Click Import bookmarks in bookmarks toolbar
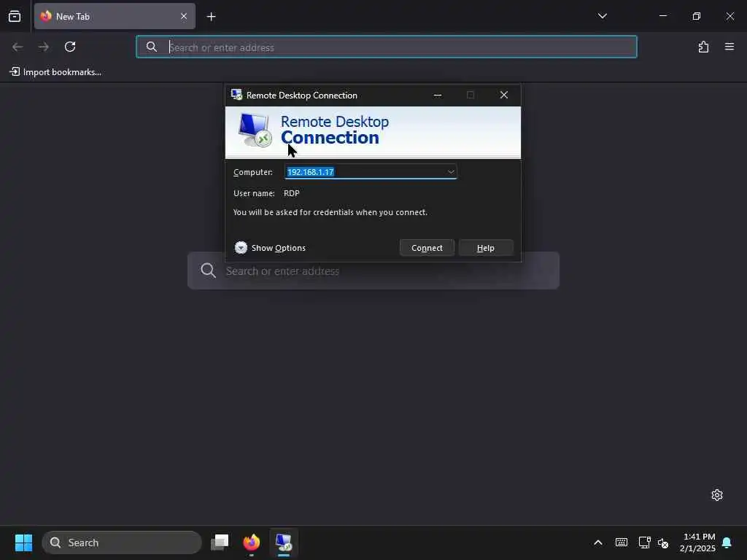The width and height of the screenshot is (747, 560). (x=55, y=72)
